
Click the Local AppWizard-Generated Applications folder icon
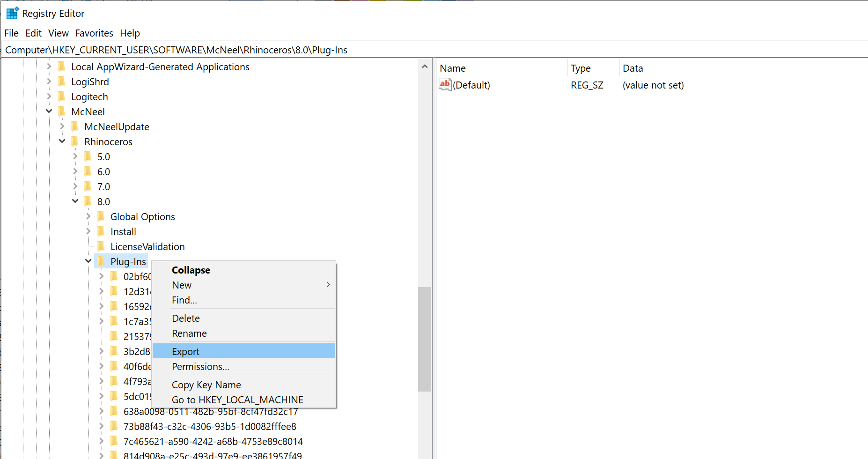click(x=62, y=67)
